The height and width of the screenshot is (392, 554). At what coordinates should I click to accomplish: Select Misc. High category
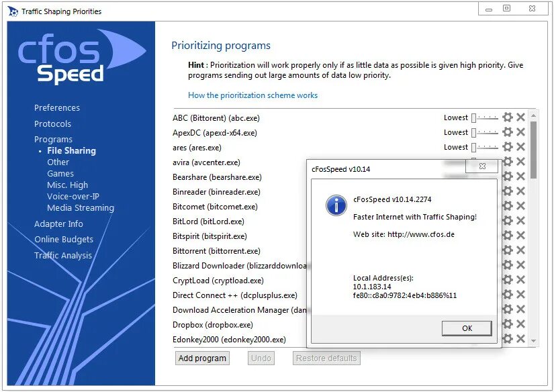pos(67,185)
